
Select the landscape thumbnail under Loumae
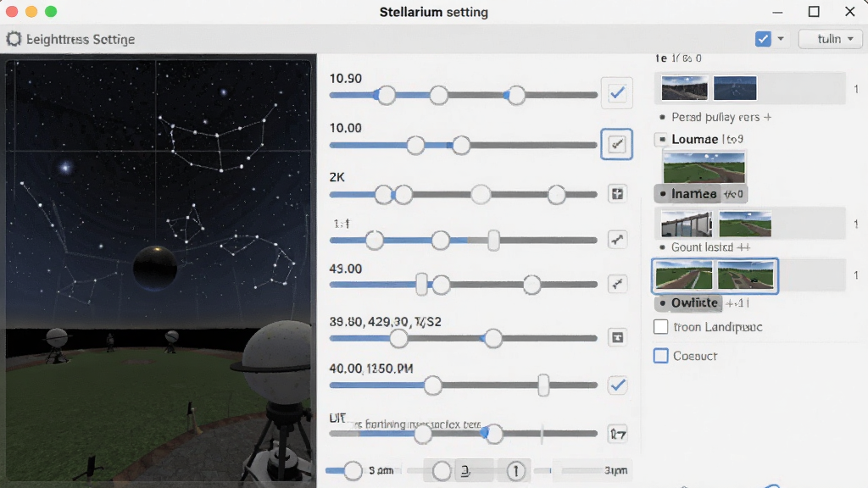(x=704, y=169)
